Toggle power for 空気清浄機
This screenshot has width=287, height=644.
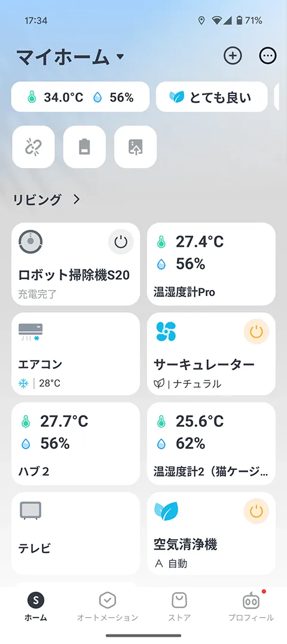click(256, 511)
